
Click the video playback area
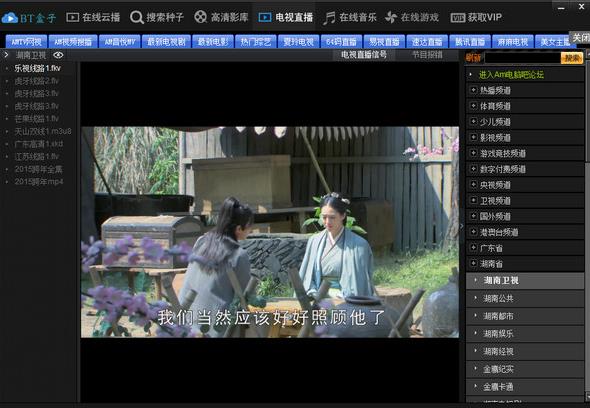click(x=270, y=232)
